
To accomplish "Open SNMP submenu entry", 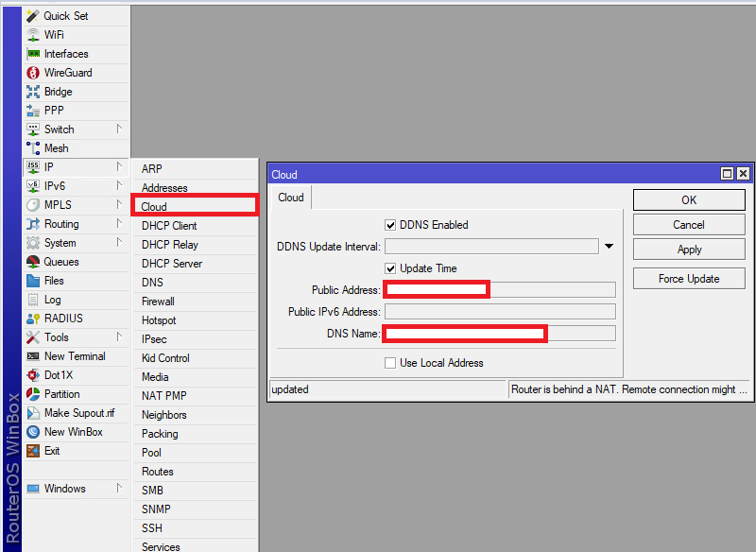I will coord(195,509).
